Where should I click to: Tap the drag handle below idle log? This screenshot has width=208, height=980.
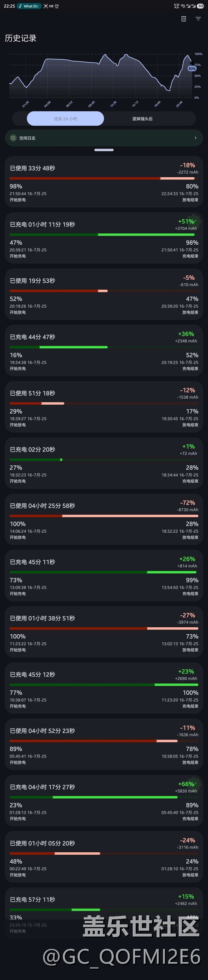(104, 150)
